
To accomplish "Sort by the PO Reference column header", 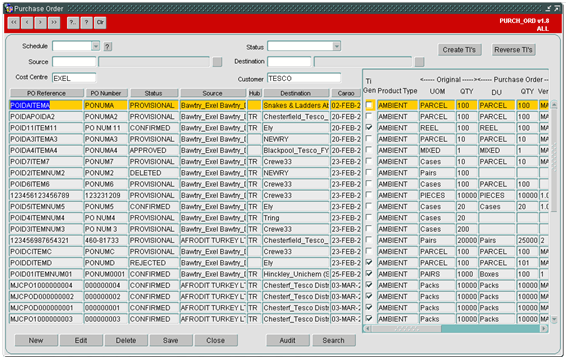I will [47, 93].
